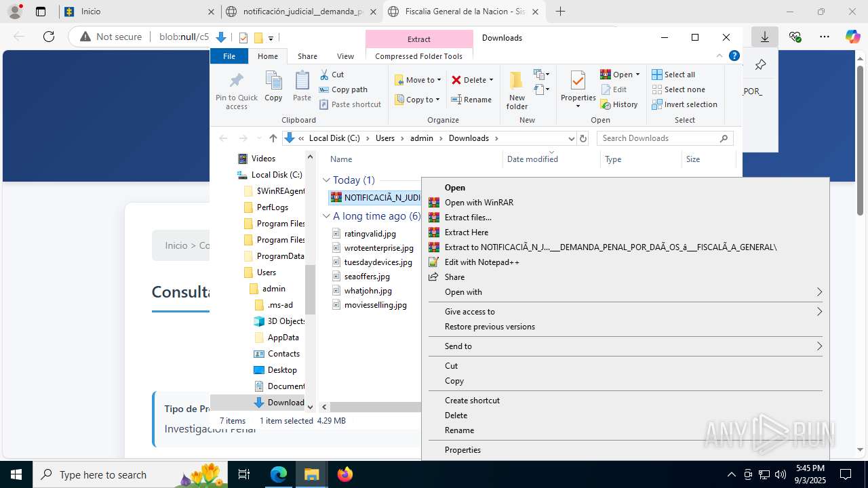Click Share in context menu

[625, 277]
